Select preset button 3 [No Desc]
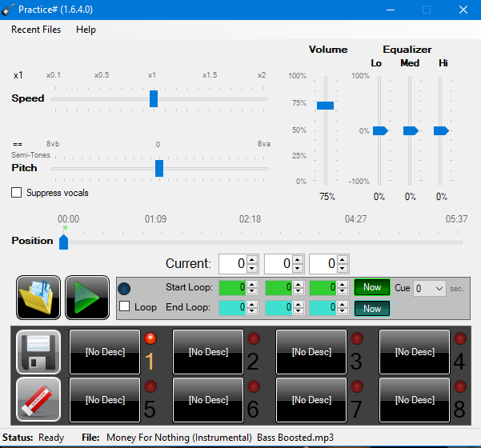Screen dimensions: 481x448 click(x=311, y=352)
